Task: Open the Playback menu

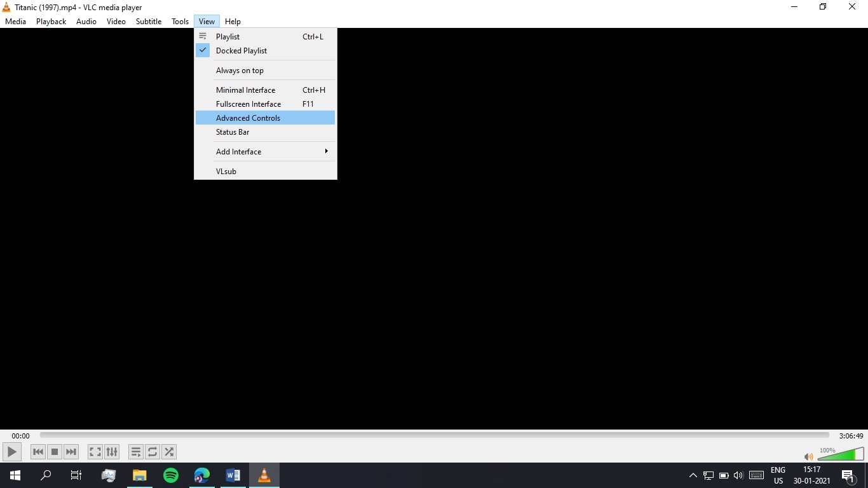Action: (x=51, y=21)
